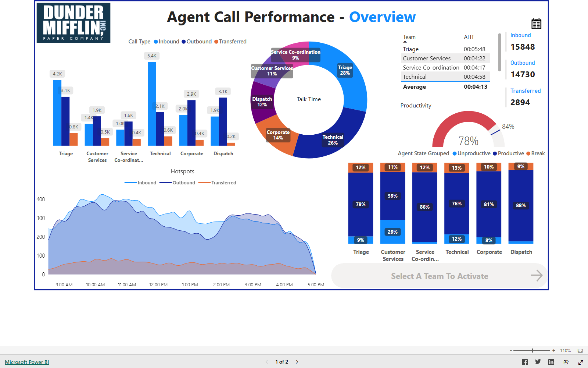588x368 pixels.
Task: Toggle Break in Agent State legend
Action: click(535, 153)
